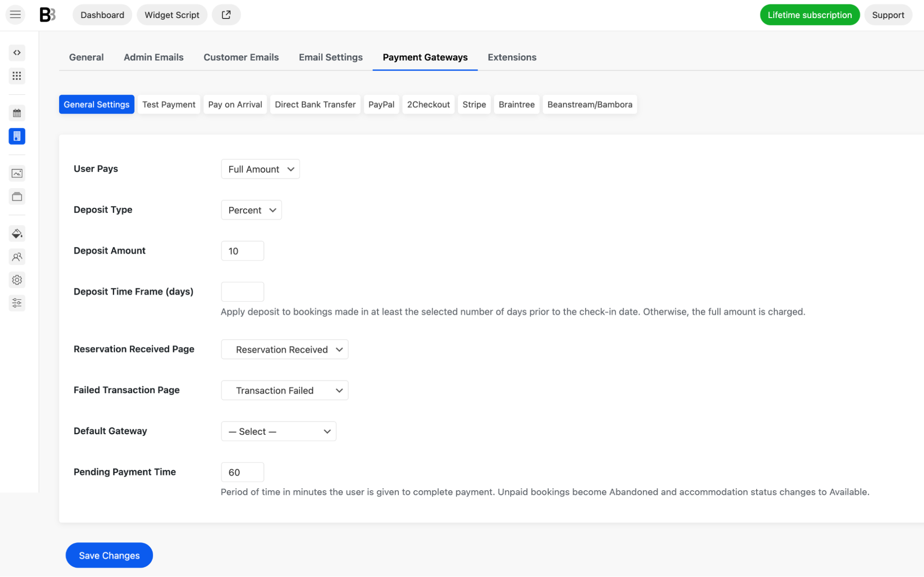Open the Default Gateway select dropdown
This screenshot has width=924, height=577.
[x=279, y=431]
